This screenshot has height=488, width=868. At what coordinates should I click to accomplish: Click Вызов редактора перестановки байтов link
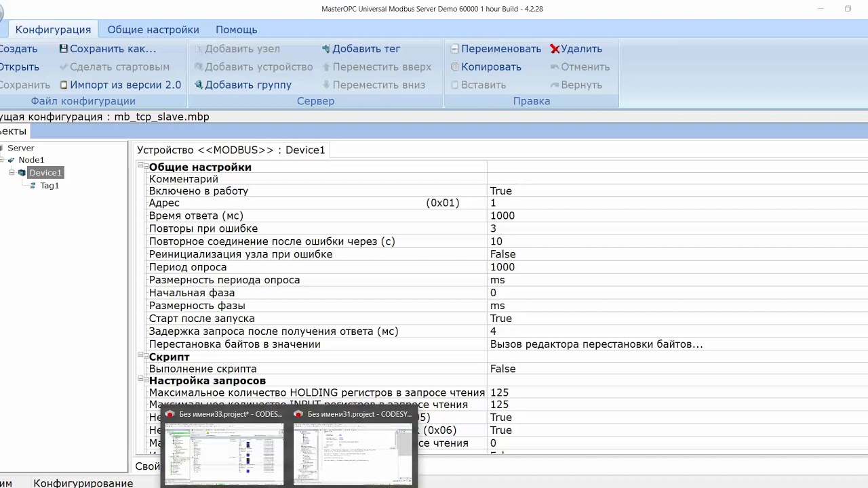(x=597, y=344)
